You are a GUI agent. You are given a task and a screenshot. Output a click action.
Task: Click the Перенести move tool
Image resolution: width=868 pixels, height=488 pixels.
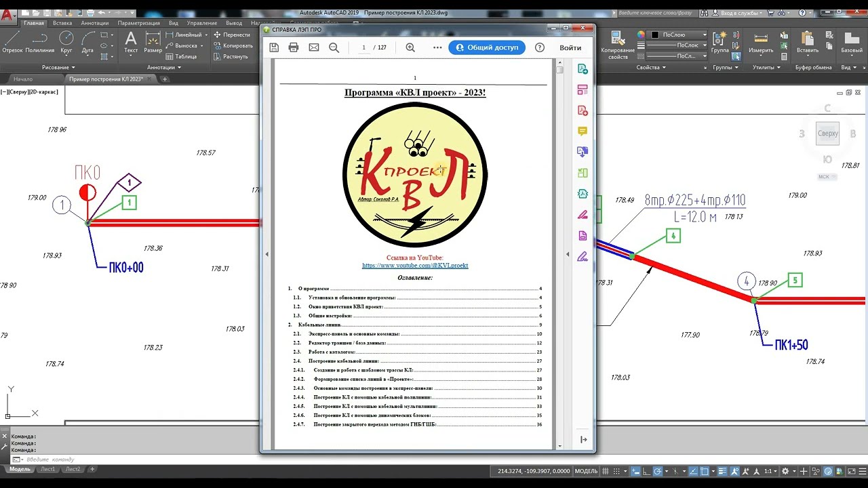tap(232, 35)
